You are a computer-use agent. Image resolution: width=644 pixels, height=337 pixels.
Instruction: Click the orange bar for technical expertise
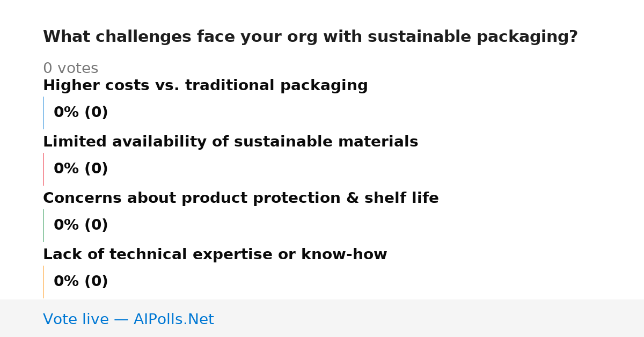43,282
